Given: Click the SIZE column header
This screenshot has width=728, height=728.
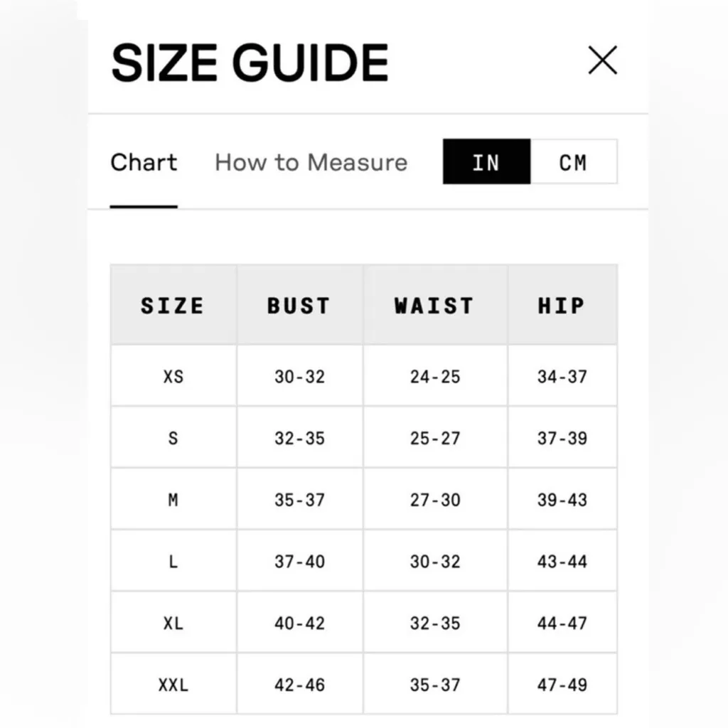Looking at the screenshot, I should pyautogui.click(x=173, y=306).
